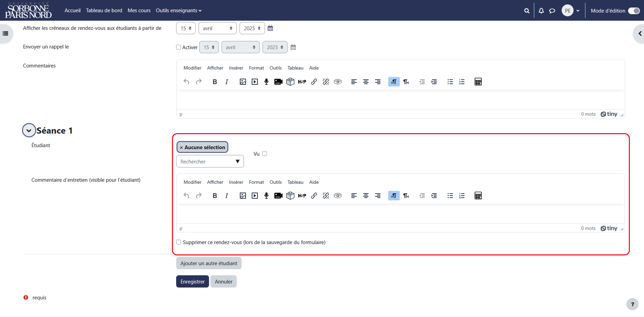Check the Vu checkbox

pyautogui.click(x=264, y=154)
